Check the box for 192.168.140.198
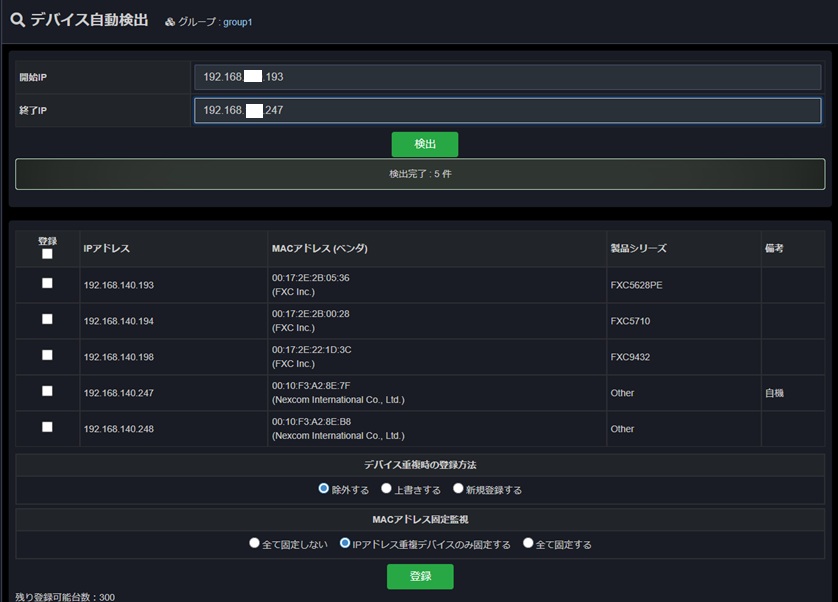The height and width of the screenshot is (602, 838). (x=47, y=355)
